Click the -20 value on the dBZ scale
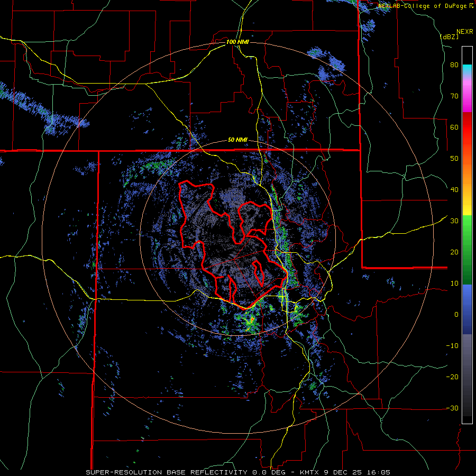476x476 pixels. click(x=452, y=377)
